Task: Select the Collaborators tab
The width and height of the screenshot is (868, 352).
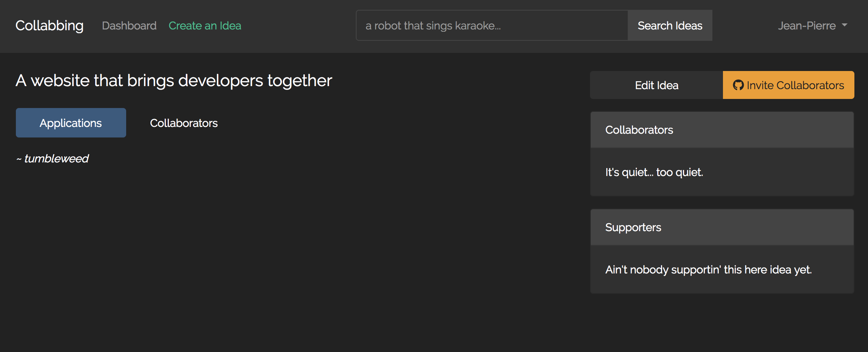Action: (184, 123)
